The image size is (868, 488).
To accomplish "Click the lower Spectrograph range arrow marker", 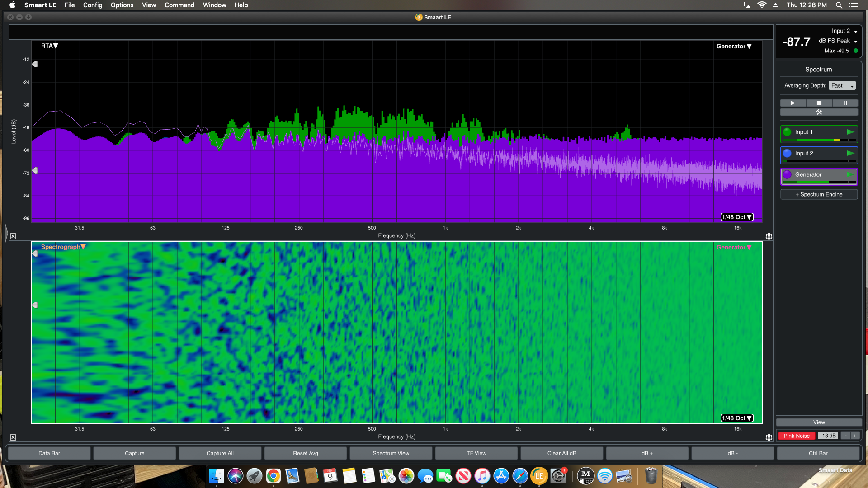I will pos(35,305).
